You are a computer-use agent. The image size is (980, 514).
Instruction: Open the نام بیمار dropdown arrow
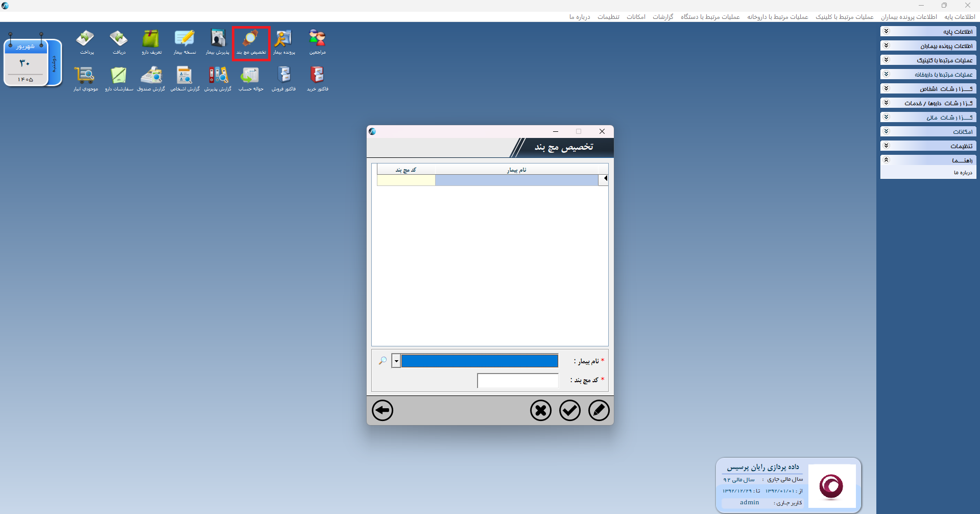396,361
